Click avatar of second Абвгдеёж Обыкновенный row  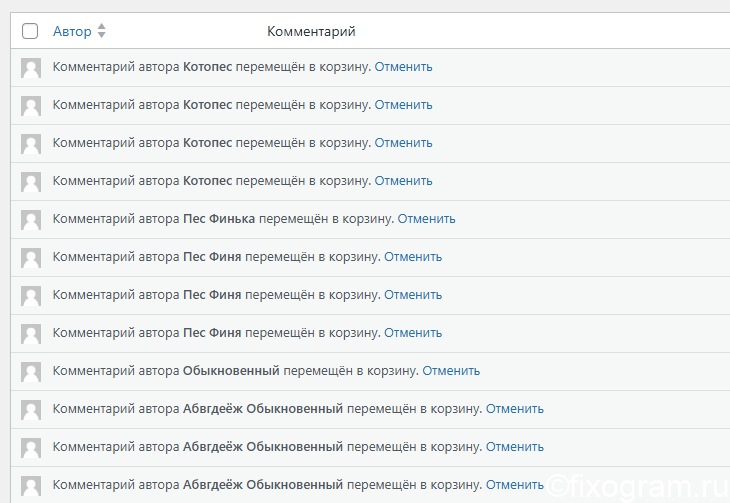pyautogui.click(x=31, y=448)
